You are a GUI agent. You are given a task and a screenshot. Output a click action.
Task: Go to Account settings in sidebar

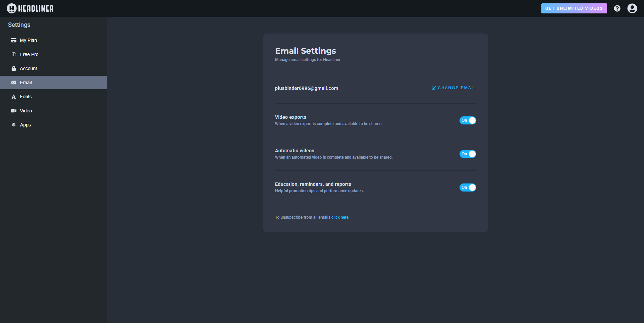(x=29, y=68)
